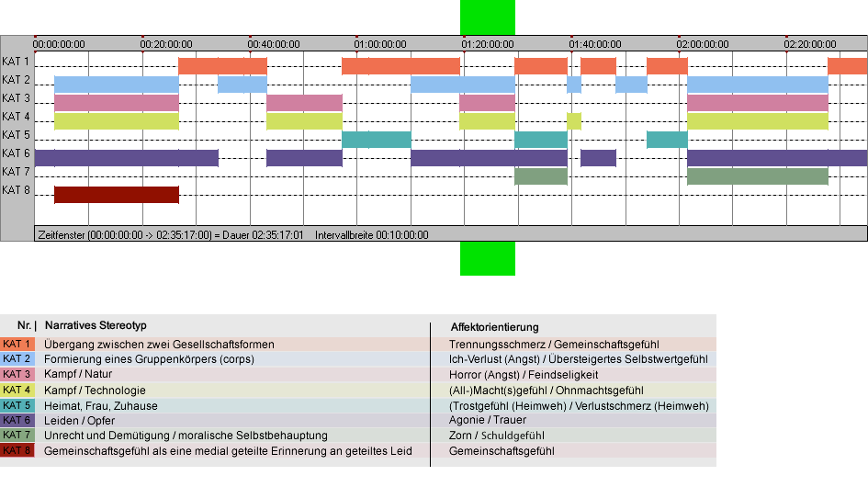Click the KAT 3 track label in the timeline

tap(16, 98)
